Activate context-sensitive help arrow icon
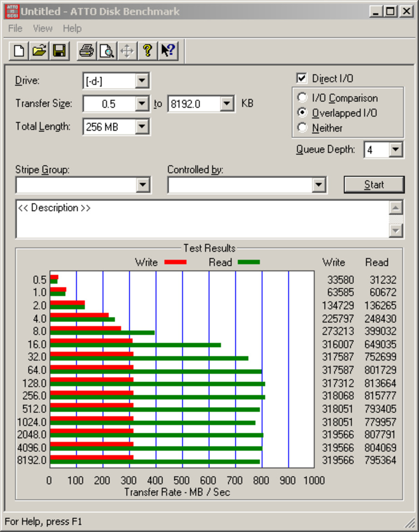The height and width of the screenshot is (532, 419). point(167,51)
